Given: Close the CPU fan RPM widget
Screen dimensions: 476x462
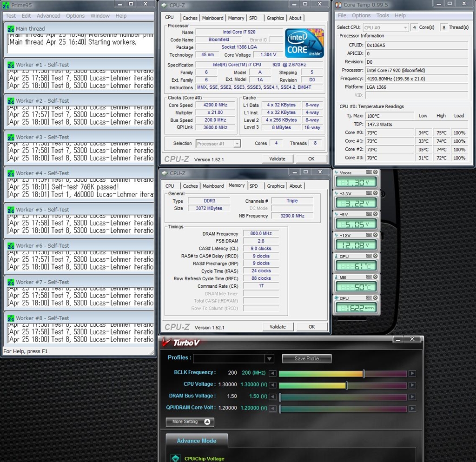Looking at the screenshot, I should (x=375, y=298).
